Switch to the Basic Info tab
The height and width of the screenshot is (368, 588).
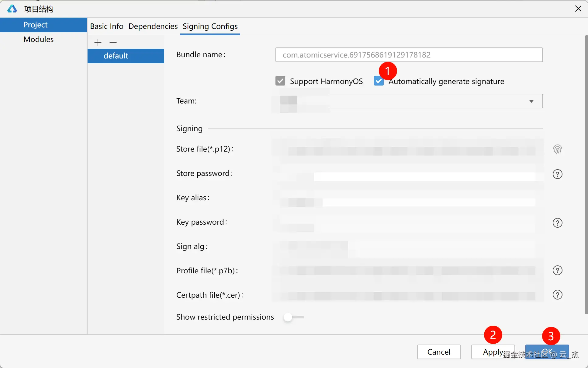tap(107, 26)
